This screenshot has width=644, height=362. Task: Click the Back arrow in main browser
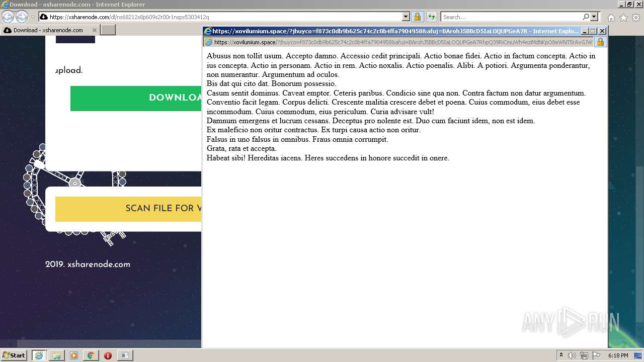point(8,17)
